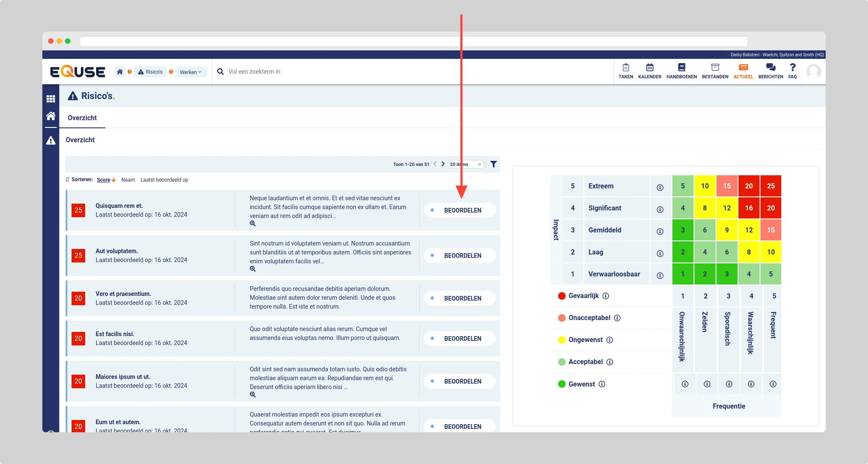Open the Taken clipboard icon
This screenshot has height=464, width=868.
tap(625, 68)
